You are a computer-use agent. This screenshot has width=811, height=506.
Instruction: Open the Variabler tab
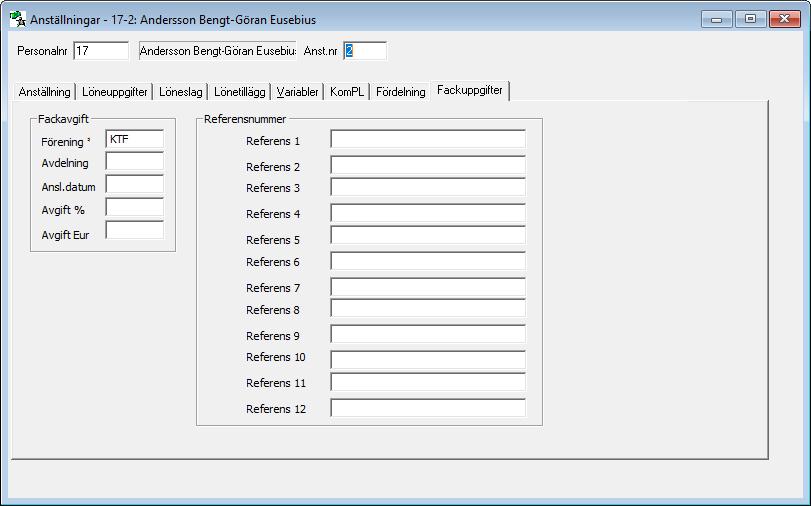tap(297, 92)
